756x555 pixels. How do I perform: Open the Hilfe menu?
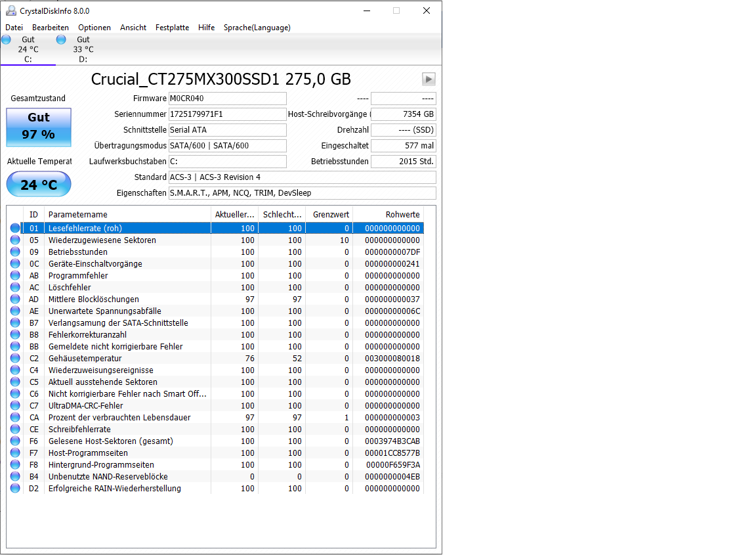(206, 28)
